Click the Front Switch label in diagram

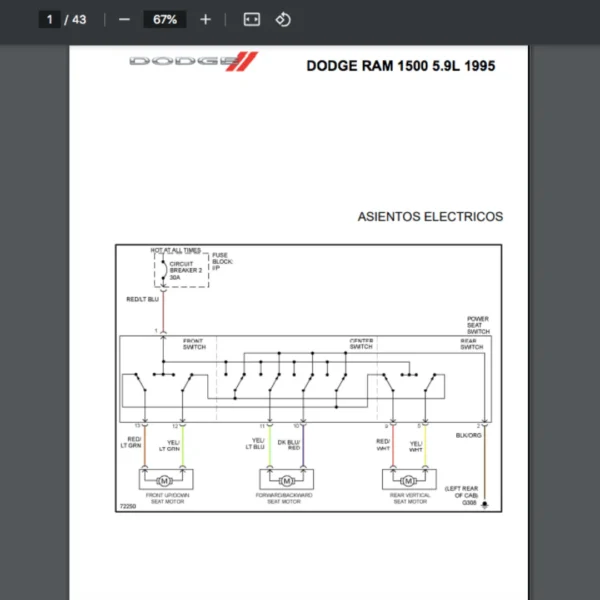coord(195,344)
